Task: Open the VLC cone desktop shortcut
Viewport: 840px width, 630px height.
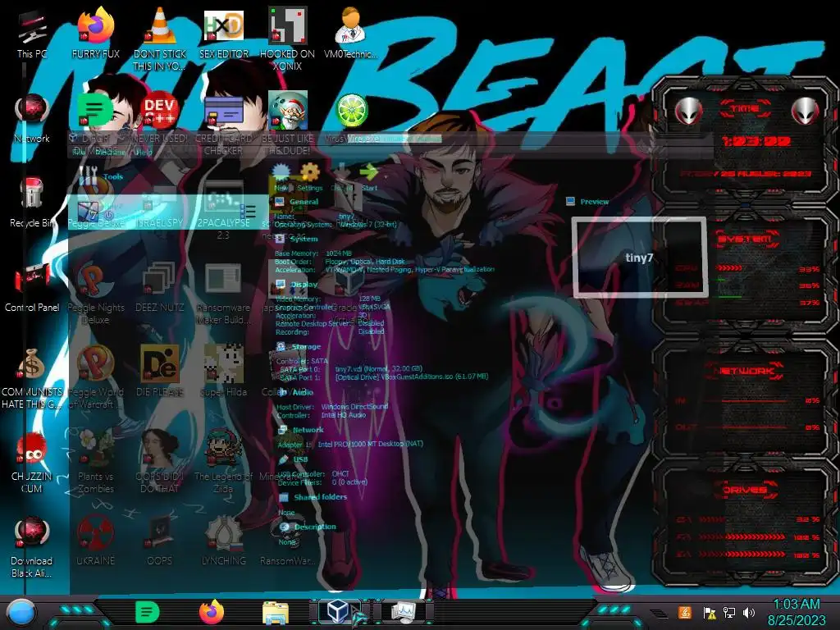Action: coord(160,38)
